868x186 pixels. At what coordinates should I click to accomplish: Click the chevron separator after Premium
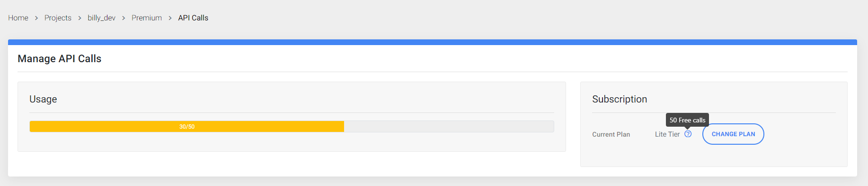pos(170,18)
